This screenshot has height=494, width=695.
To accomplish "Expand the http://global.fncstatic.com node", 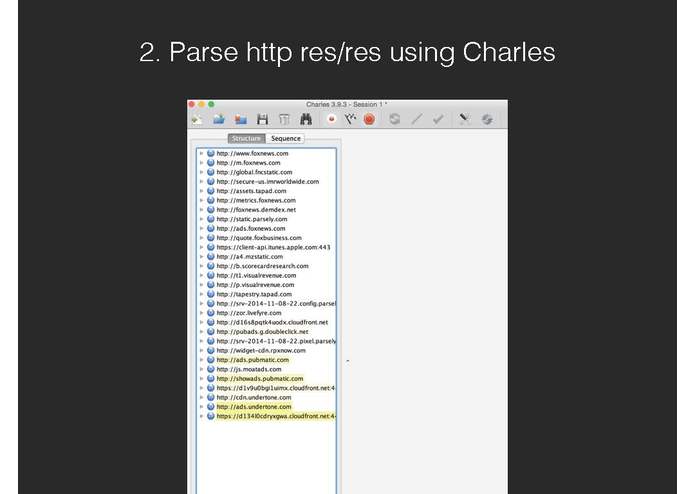I will pyautogui.click(x=202, y=172).
